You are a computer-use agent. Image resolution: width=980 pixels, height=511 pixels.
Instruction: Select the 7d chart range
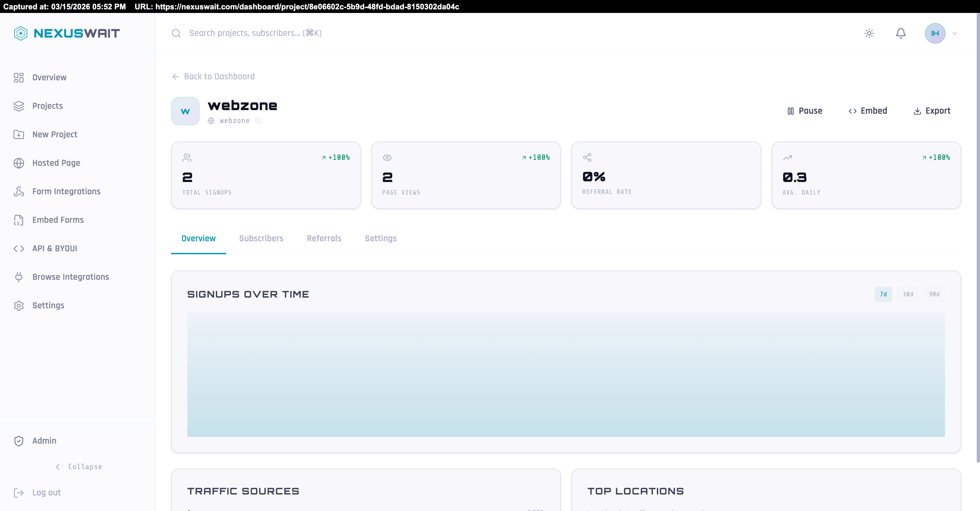click(x=883, y=294)
